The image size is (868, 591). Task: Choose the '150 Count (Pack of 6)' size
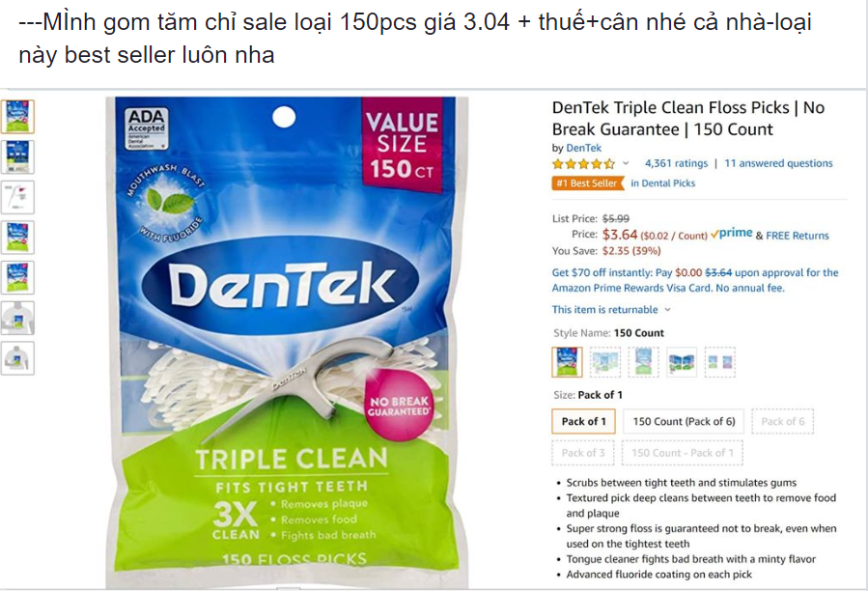684,421
